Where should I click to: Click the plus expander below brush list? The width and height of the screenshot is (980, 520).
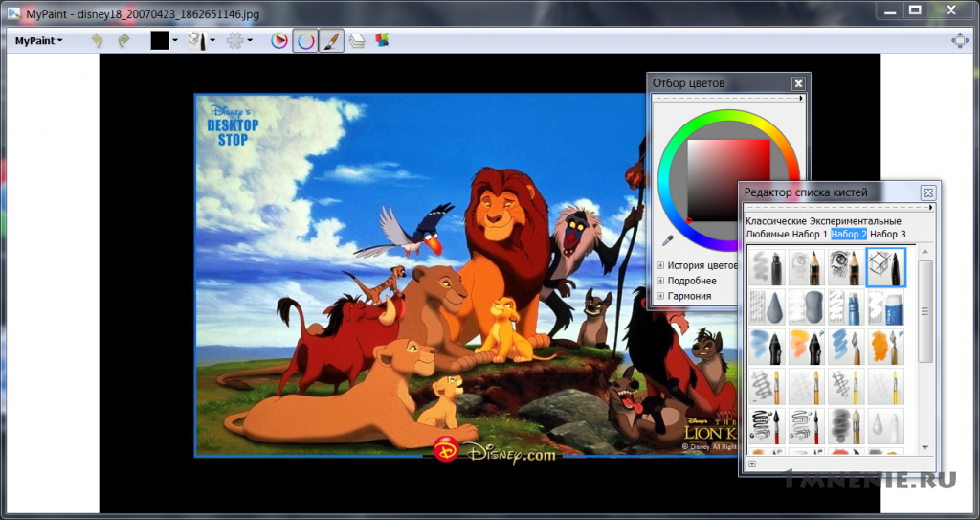click(x=752, y=463)
